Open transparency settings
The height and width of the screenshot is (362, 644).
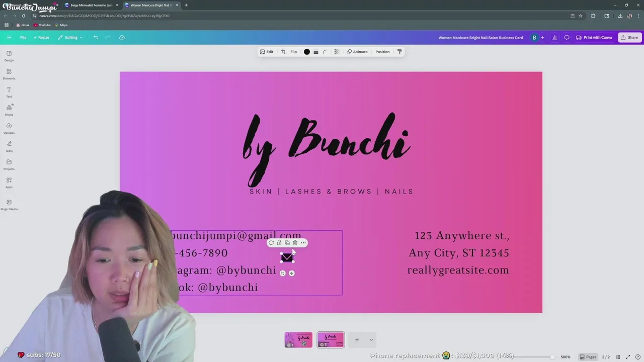click(337, 52)
